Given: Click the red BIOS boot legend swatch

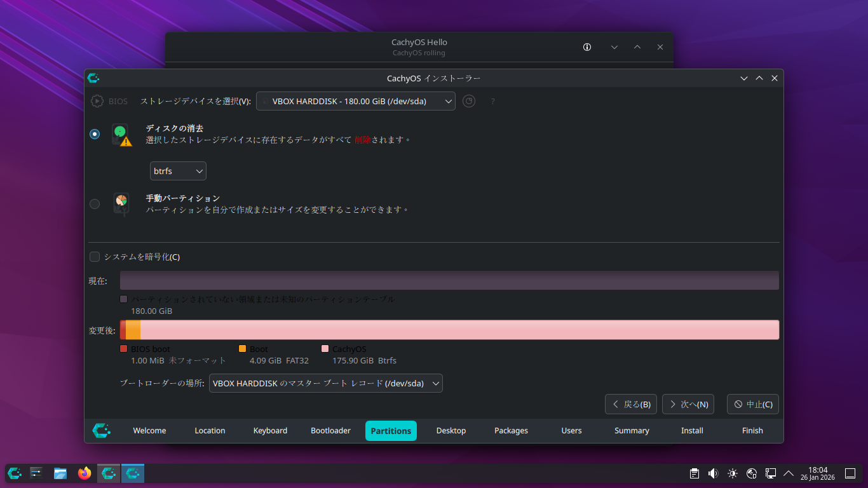Looking at the screenshot, I should tap(124, 349).
